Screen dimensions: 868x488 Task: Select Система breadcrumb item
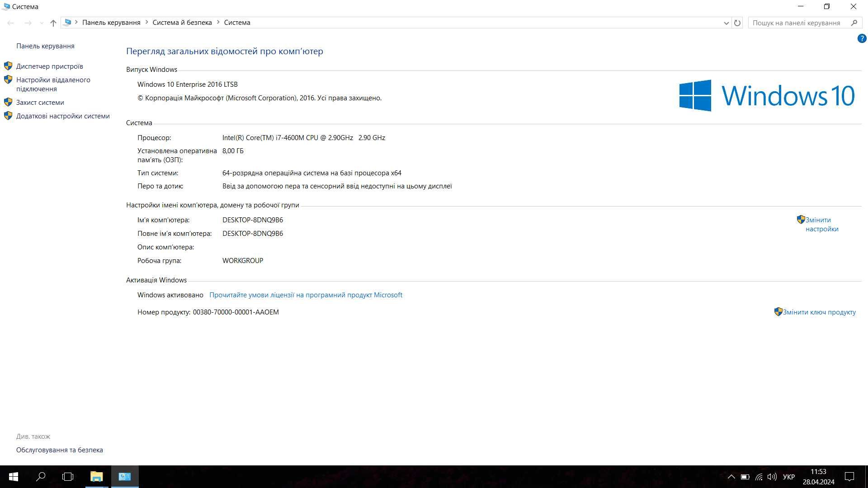(237, 23)
